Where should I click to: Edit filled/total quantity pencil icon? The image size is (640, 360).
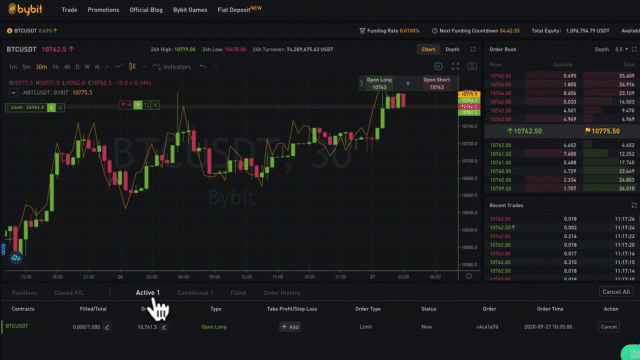point(107,327)
